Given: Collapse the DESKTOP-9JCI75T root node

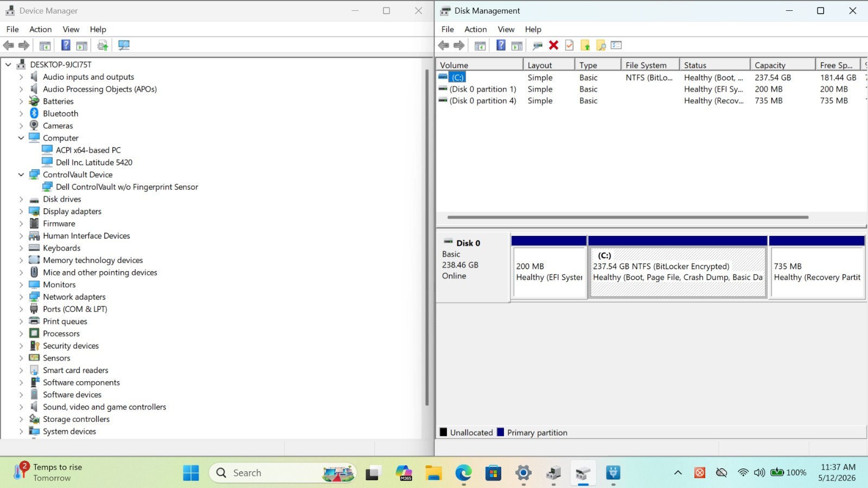Looking at the screenshot, I should point(8,65).
